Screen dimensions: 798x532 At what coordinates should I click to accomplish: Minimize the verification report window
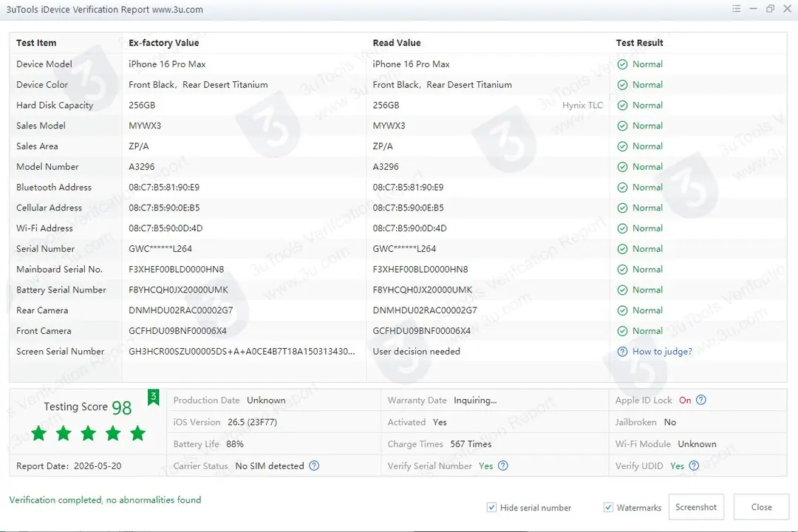(753, 9)
